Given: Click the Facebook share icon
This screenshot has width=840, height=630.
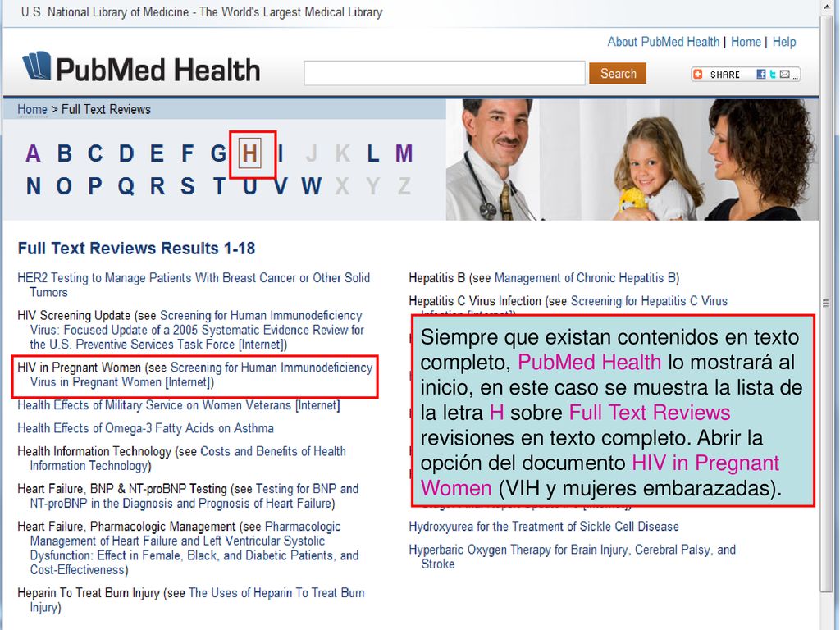Looking at the screenshot, I should point(760,75).
